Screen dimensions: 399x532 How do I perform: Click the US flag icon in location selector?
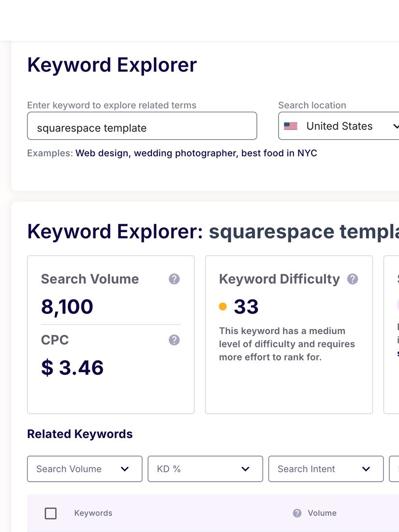[x=291, y=126]
